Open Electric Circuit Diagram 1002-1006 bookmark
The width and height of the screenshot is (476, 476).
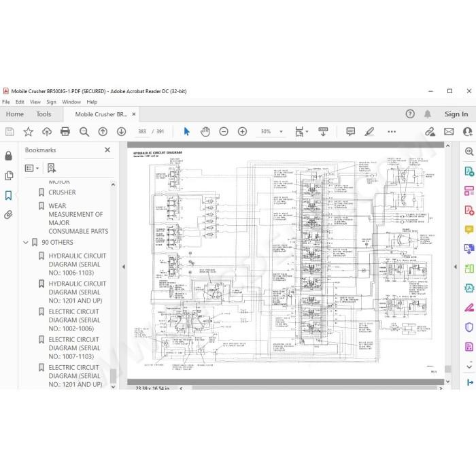[74, 320]
